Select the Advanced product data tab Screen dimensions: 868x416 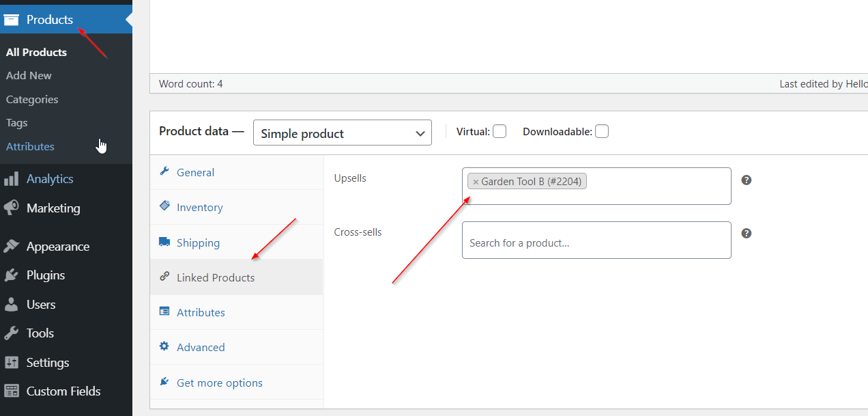tap(200, 348)
